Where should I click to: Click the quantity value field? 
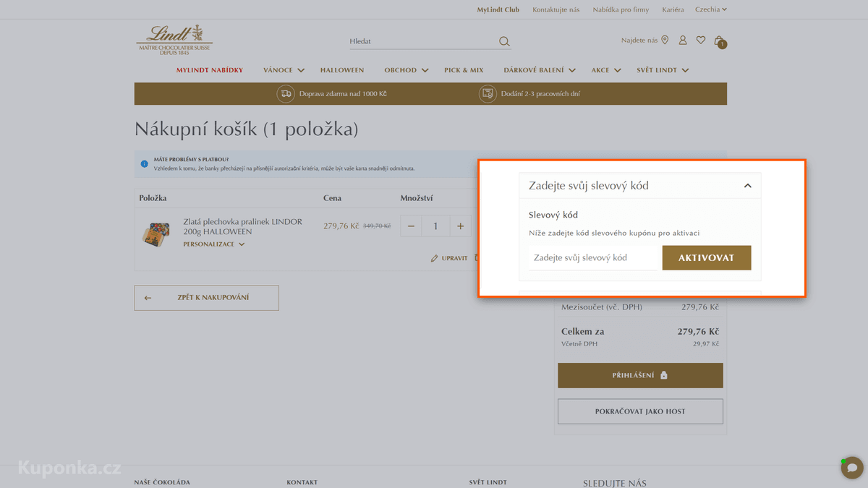click(x=435, y=226)
